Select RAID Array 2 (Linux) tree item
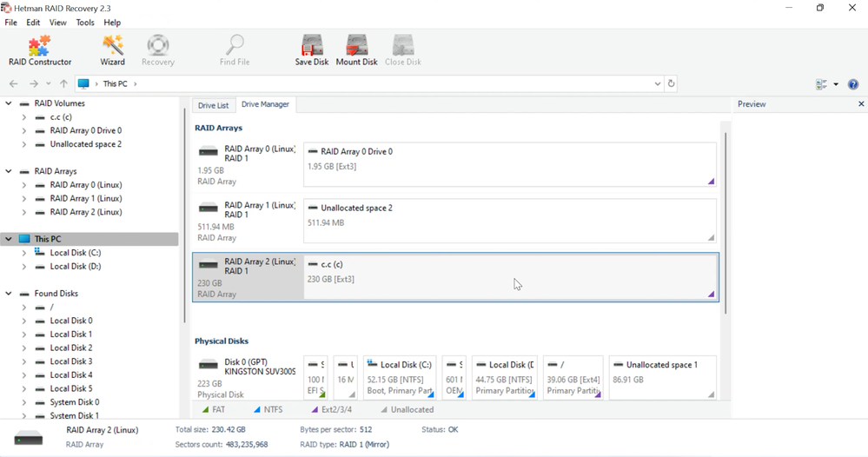 click(86, 212)
